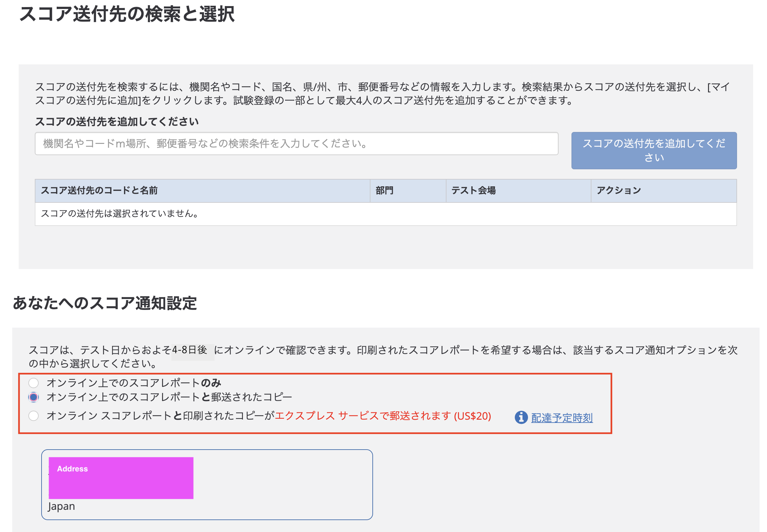Click the あなたへのスコア通知設定 section heading

[x=104, y=303]
